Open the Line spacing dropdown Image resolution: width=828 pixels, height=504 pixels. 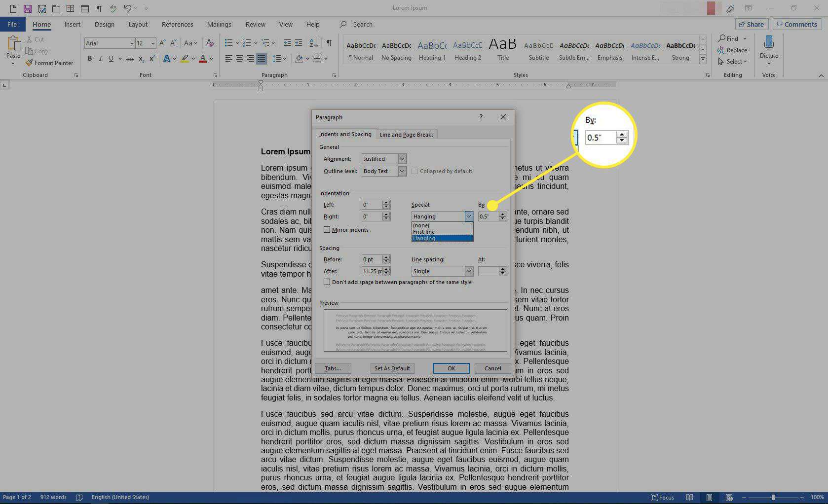(x=468, y=271)
